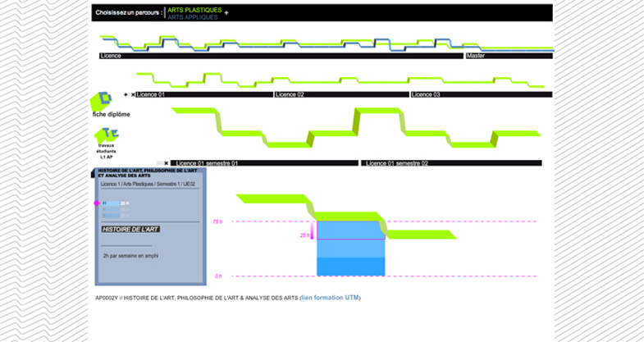
Task: Select the Licence 01 semestre 02 bar
Action: (451, 163)
